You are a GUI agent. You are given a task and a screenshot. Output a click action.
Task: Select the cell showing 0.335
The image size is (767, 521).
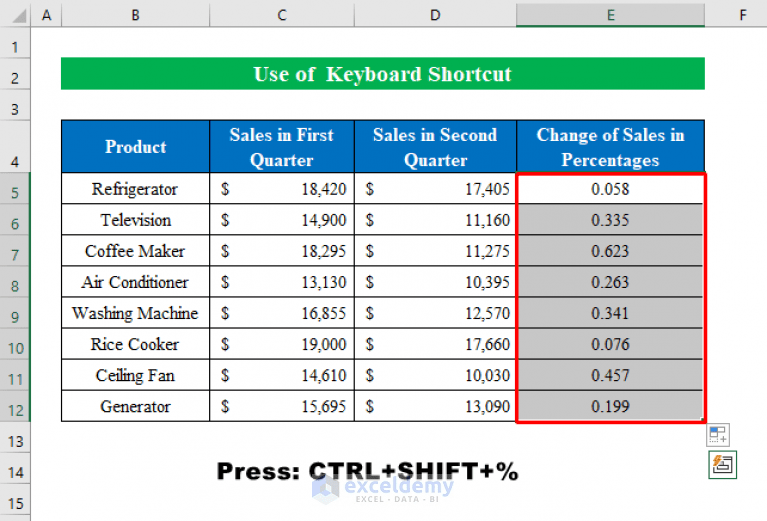610,220
